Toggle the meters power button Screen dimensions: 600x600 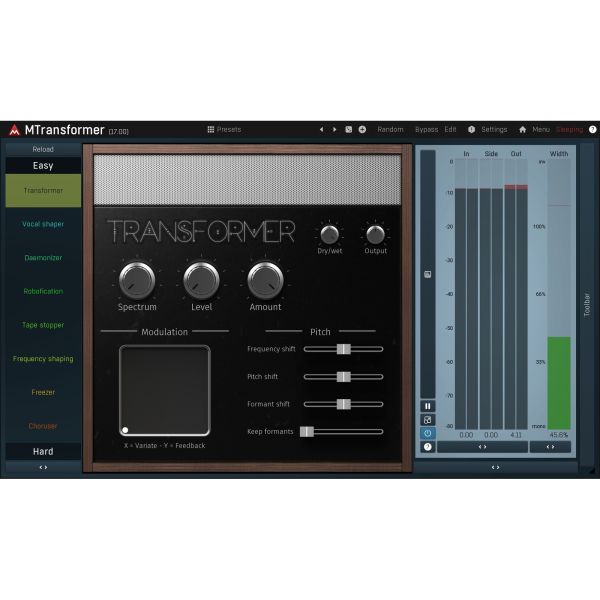point(428,433)
